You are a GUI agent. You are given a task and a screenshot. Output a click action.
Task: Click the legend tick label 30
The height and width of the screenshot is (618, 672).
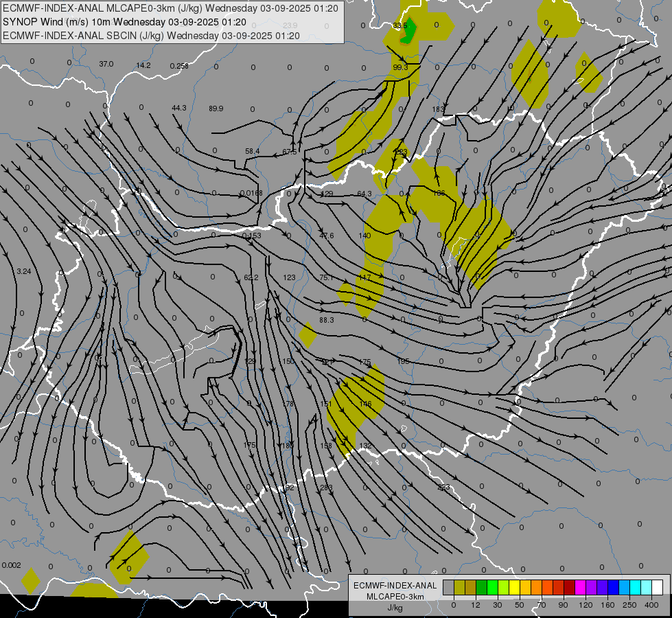(x=497, y=605)
